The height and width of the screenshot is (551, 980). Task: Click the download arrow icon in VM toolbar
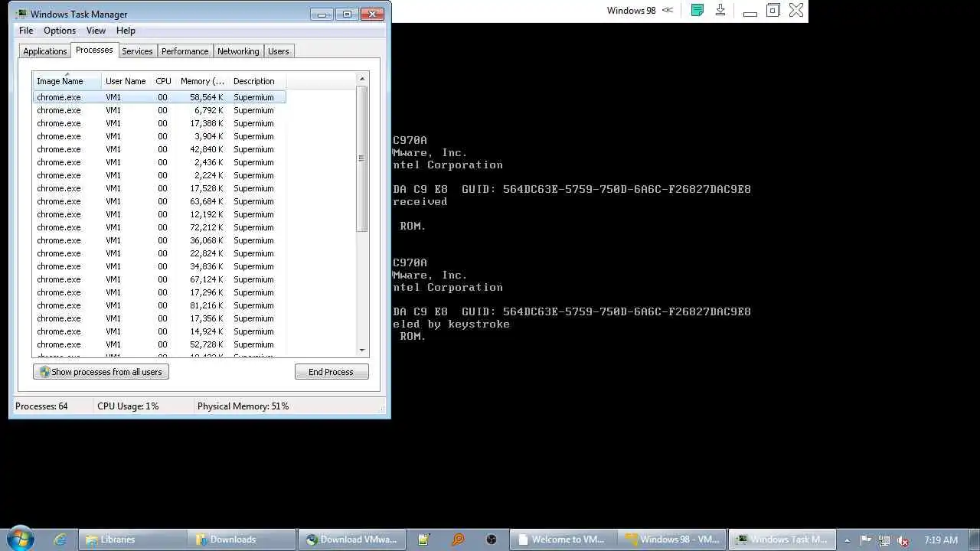(720, 10)
